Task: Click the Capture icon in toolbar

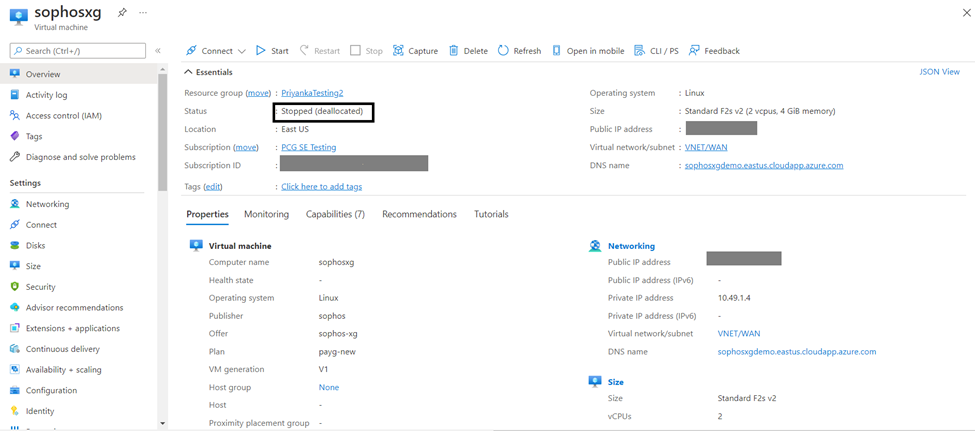Action: point(398,51)
